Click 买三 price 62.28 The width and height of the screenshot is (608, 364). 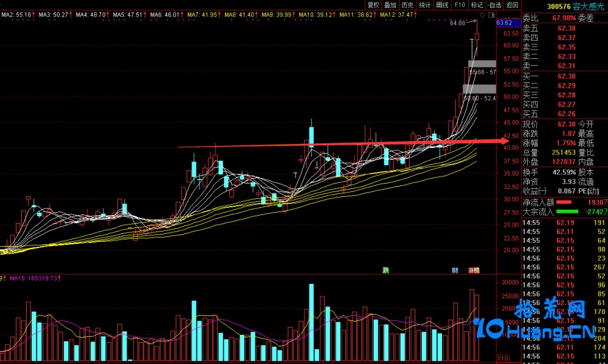[x=567, y=95]
